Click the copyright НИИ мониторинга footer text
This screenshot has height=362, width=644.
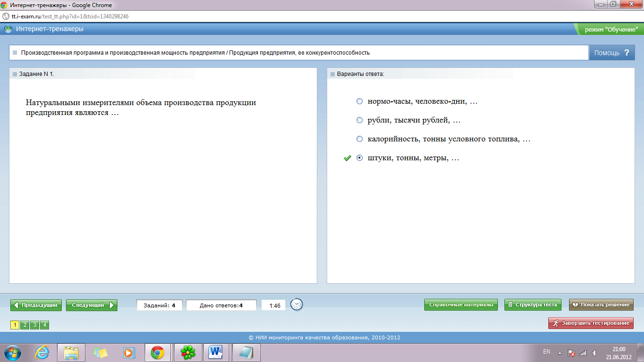click(324, 337)
